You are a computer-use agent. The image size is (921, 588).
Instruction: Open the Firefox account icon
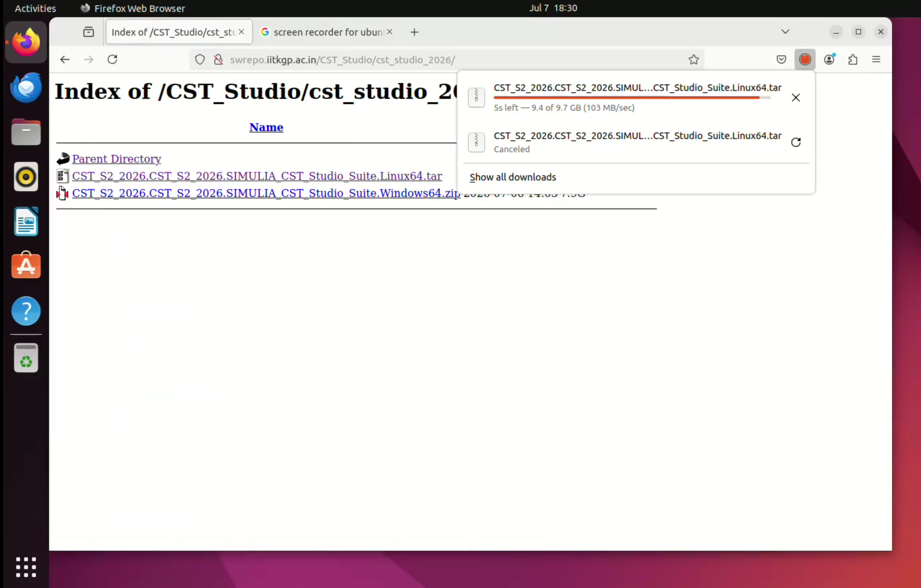[x=829, y=59]
